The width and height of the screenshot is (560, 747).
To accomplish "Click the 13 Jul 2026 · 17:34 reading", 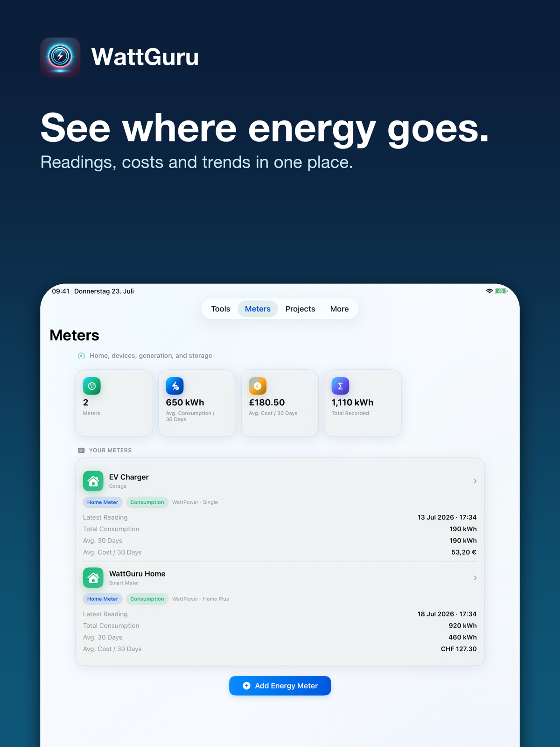I will (447, 517).
